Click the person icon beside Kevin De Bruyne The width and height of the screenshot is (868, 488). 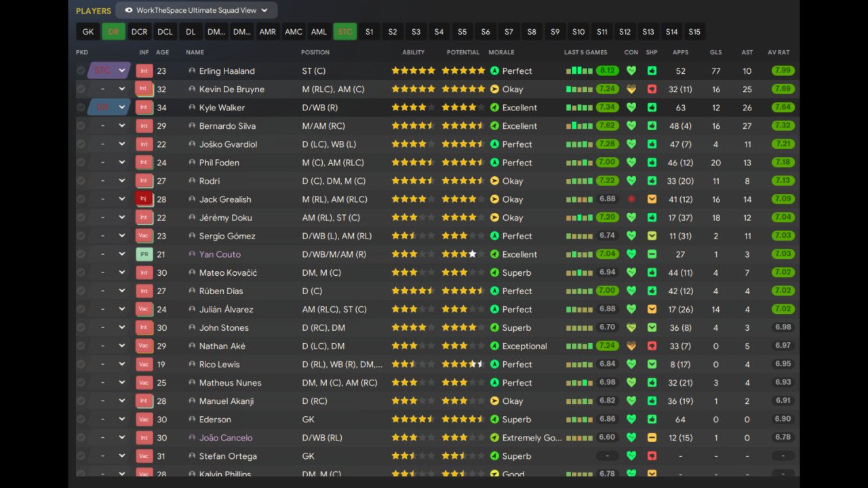tap(192, 89)
